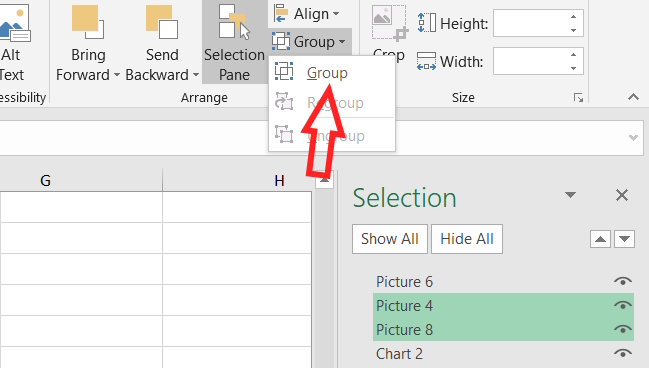This screenshot has width=649, height=368.
Task: Open Selection pane options dropdown
Action: point(570,195)
